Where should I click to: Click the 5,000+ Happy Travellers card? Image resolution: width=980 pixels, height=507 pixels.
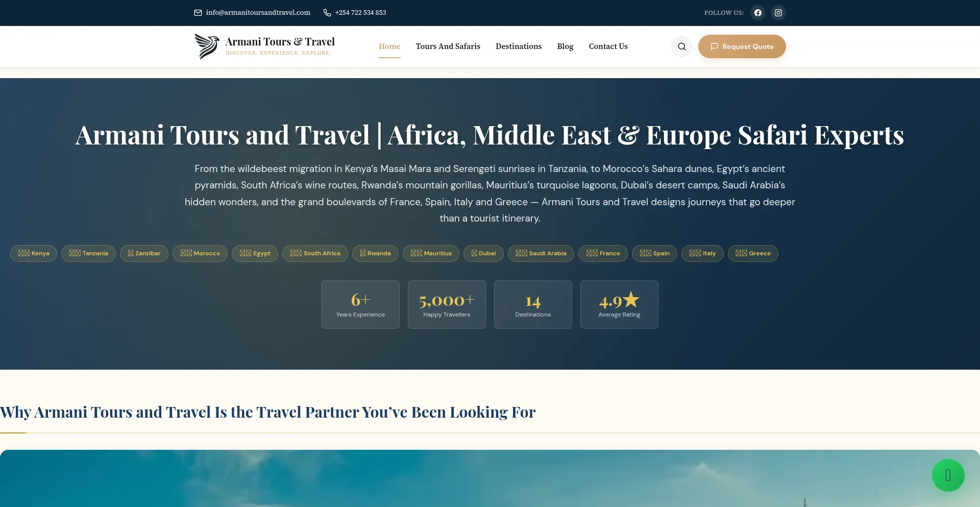point(447,304)
